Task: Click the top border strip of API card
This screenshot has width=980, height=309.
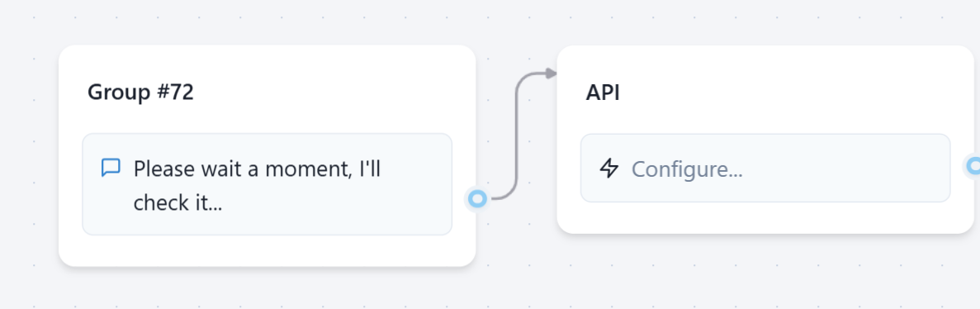Action: pos(765,53)
